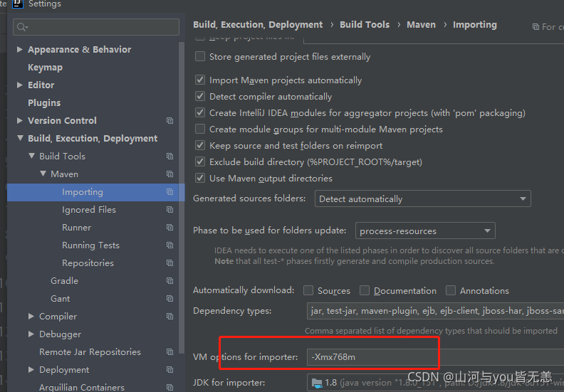The image size is (564, 392).
Task: Expand the Compiler node
Action: tap(31, 316)
